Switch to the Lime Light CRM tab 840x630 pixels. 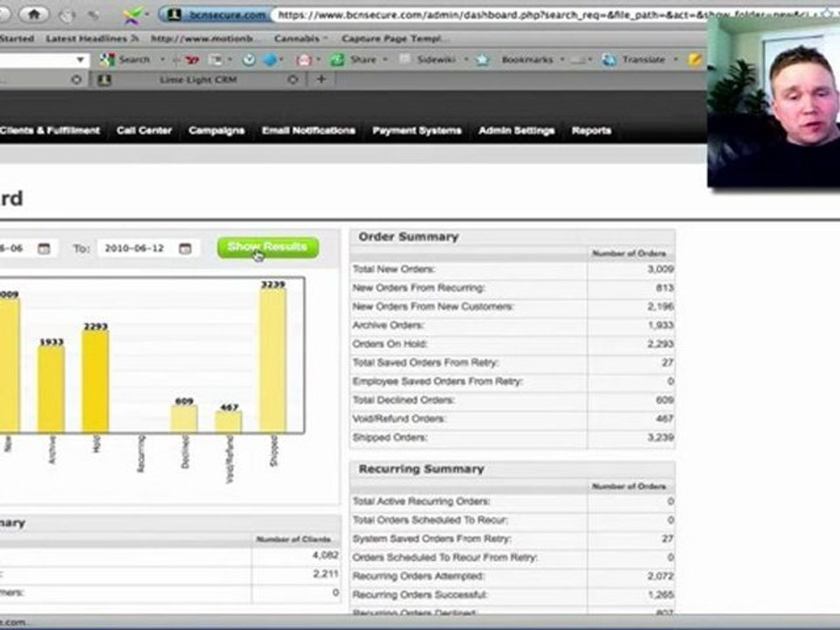point(199,80)
